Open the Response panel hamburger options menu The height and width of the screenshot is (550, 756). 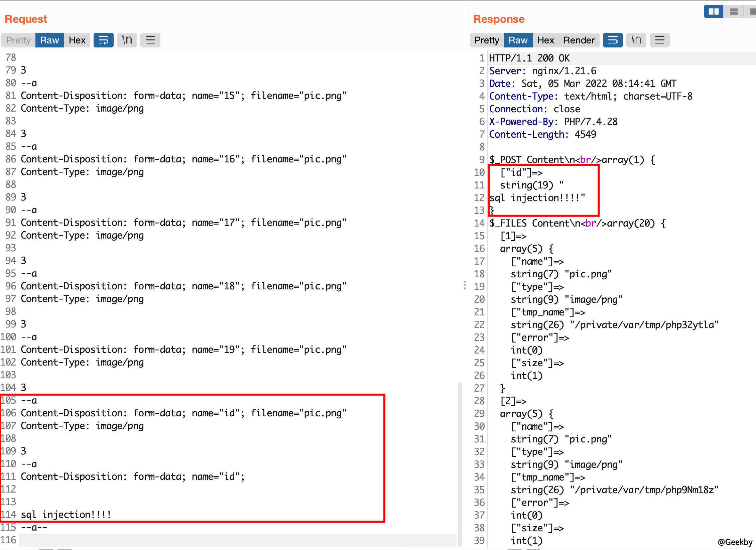pyautogui.click(x=659, y=40)
